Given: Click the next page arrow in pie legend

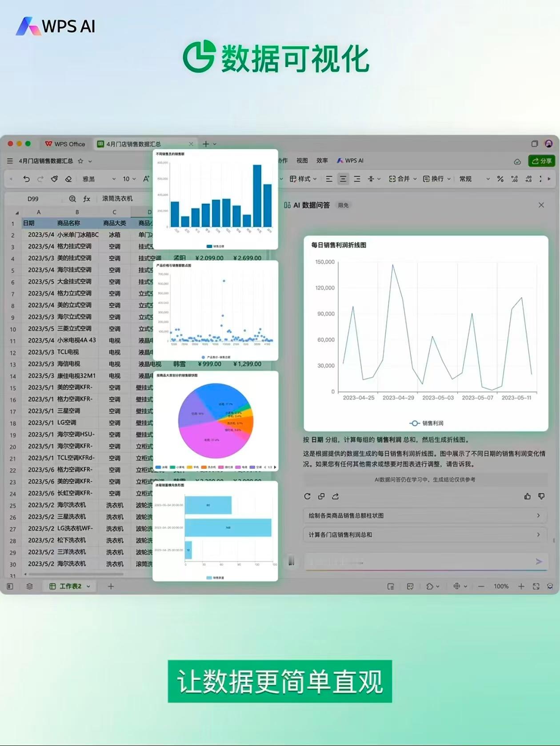Looking at the screenshot, I should coord(275,467).
